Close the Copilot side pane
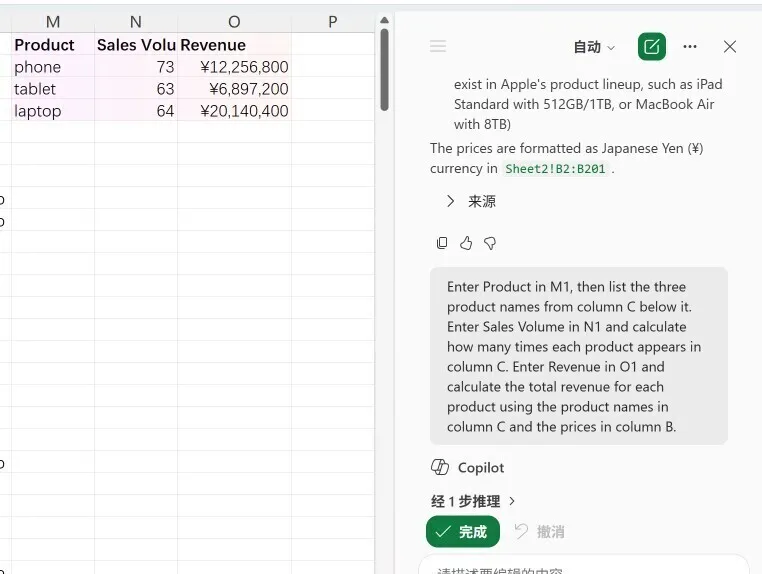The width and height of the screenshot is (762, 574). click(x=729, y=47)
